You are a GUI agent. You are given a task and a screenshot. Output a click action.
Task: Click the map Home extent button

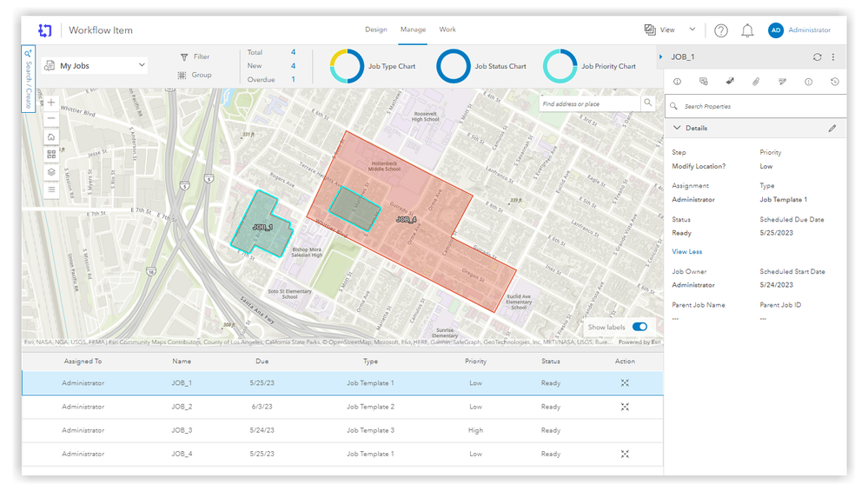click(51, 137)
